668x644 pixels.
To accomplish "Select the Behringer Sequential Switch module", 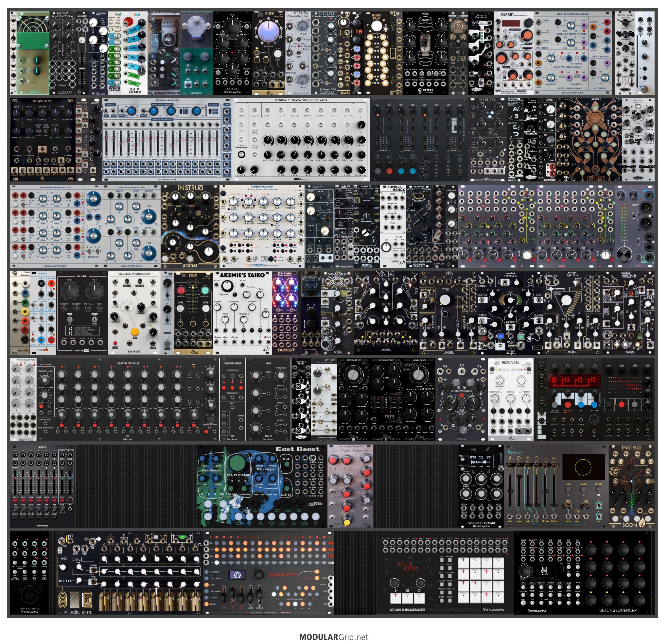I will [x=232, y=399].
